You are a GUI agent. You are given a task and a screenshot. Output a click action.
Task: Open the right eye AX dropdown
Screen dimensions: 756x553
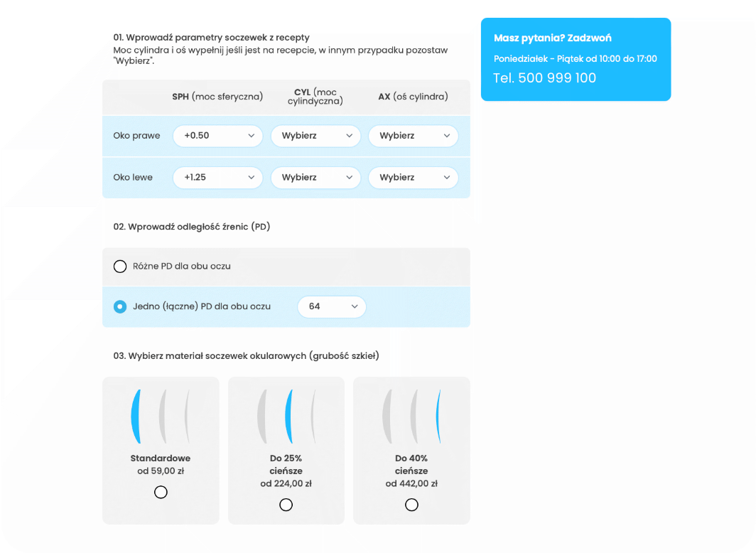(x=413, y=136)
